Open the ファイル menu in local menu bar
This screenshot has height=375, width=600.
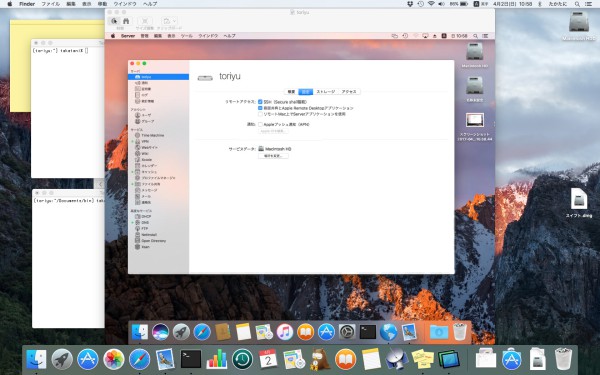tap(51, 4)
